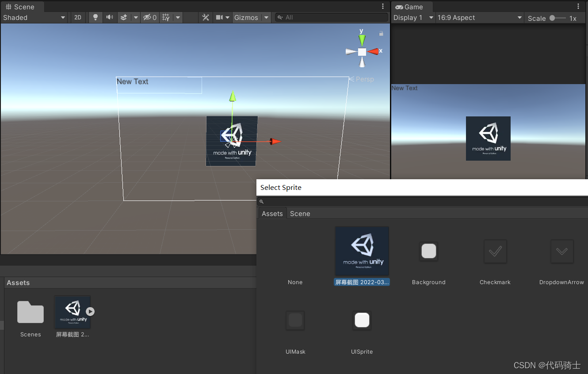Switch scene to 2D mode

point(78,17)
